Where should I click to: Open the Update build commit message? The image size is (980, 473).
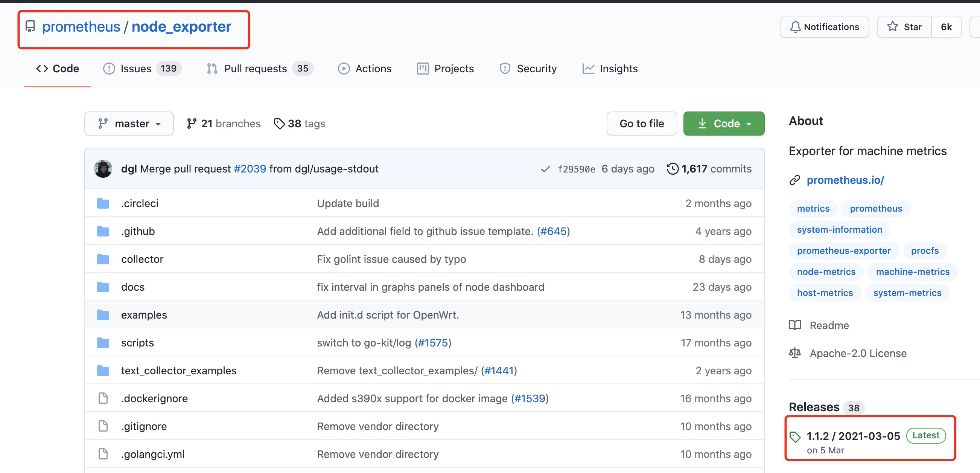pos(348,203)
